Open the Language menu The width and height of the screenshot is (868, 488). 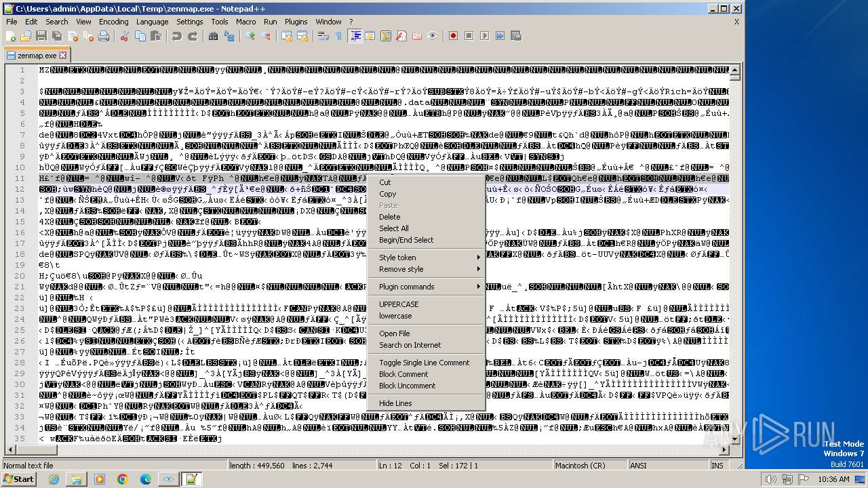(x=152, y=22)
